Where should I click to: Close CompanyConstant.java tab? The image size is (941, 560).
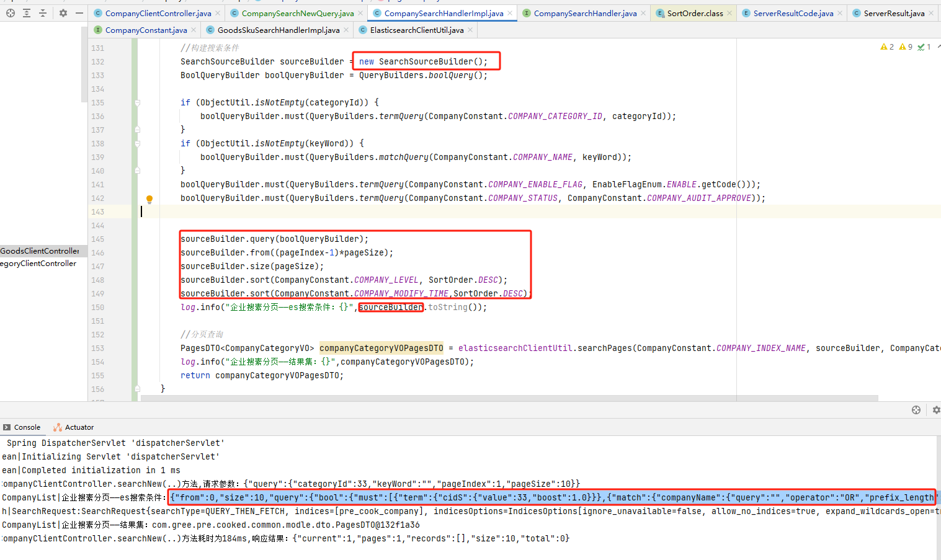coord(194,30)
